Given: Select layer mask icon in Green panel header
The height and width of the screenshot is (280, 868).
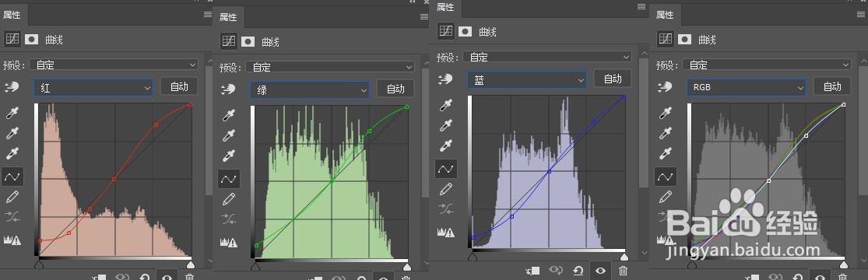Looking at the screenshot, I should [248, 41].
